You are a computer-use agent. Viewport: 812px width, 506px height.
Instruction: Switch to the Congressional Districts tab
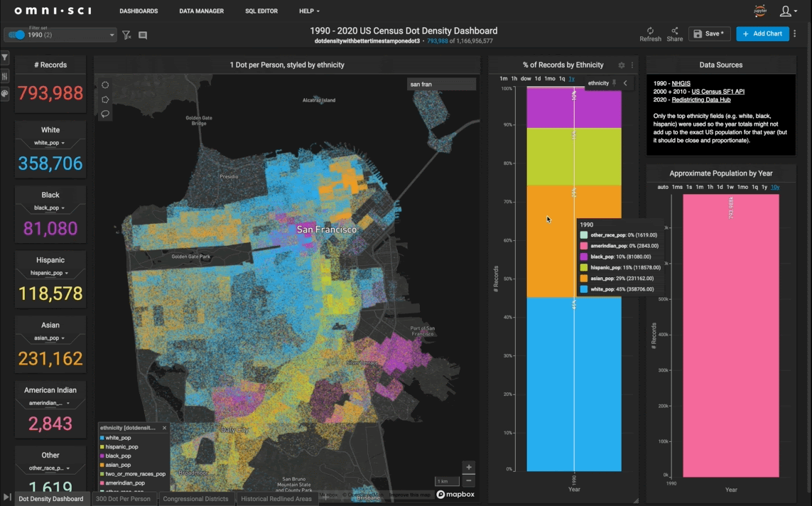pos(195,499)
